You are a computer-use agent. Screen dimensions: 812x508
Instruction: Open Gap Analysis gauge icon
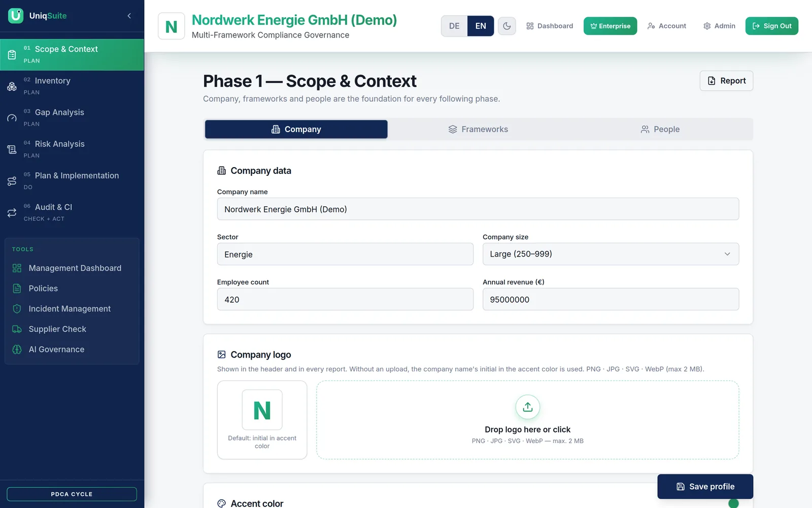coord(12,118)
